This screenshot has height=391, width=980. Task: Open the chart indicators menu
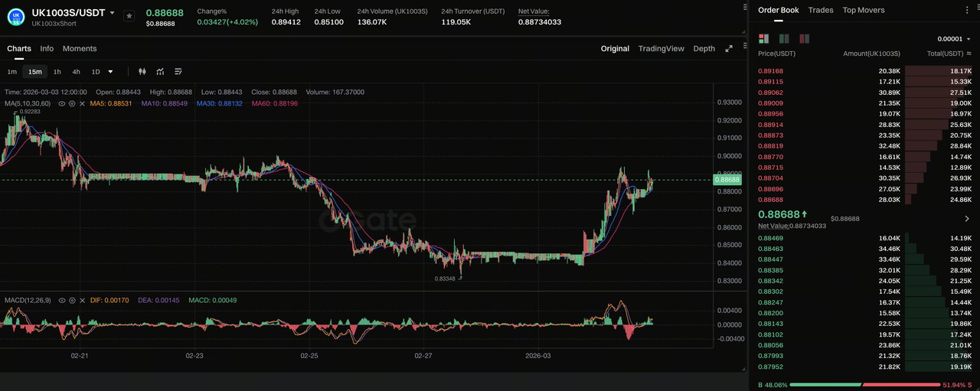pyautogui.click(x=160, y=71)
